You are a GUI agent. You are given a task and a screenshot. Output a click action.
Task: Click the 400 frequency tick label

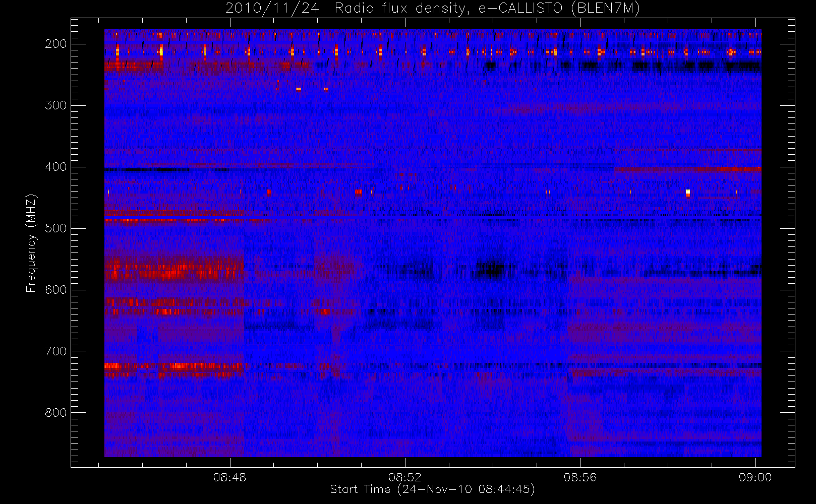pos(56,167)
